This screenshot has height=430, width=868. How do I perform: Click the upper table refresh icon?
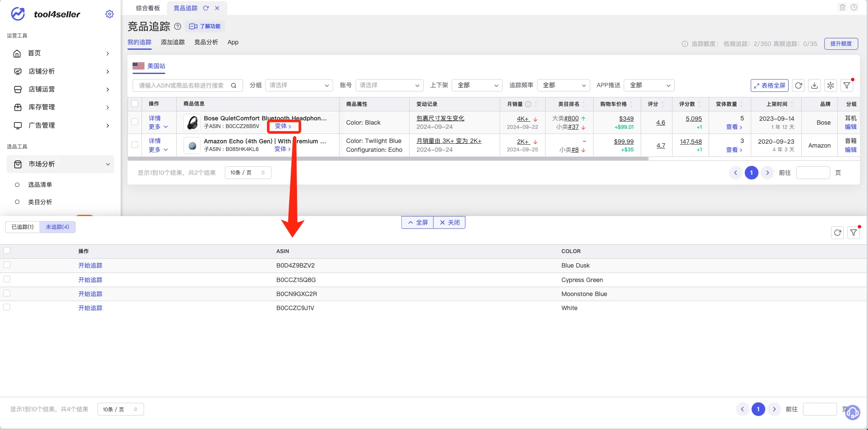point(798,85)
